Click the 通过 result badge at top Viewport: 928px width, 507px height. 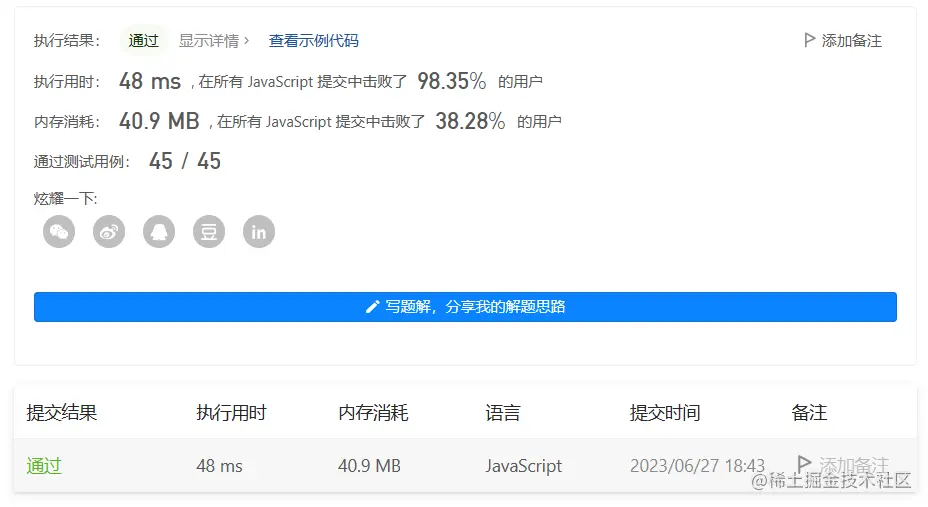144,40
